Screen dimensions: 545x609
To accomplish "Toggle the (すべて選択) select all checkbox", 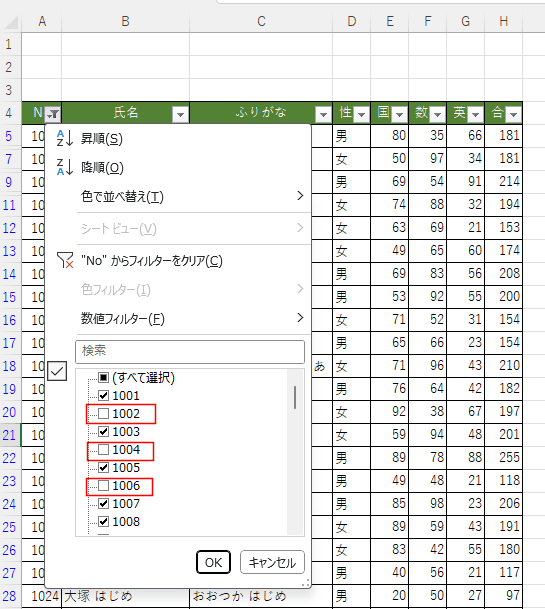I will [x=103, y=378].
